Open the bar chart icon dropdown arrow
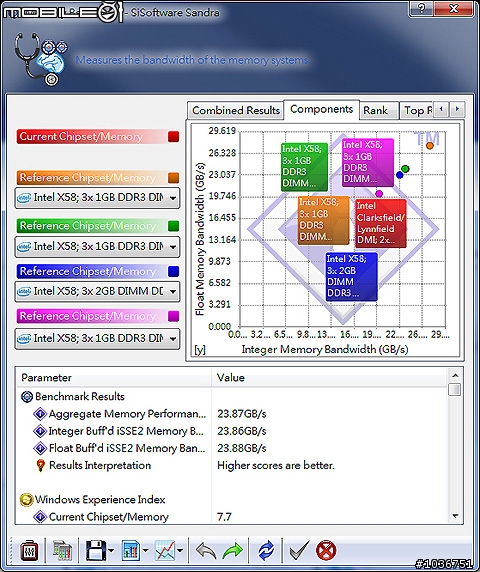 tap(145, 551)
